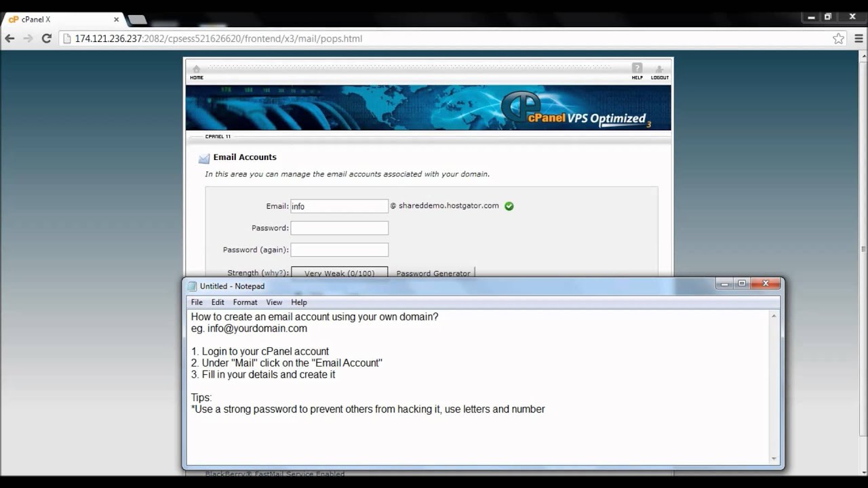This screenshot has width=868, height=488.
Task: Click the cPanel X tab favicon
Action: point(14,20)
